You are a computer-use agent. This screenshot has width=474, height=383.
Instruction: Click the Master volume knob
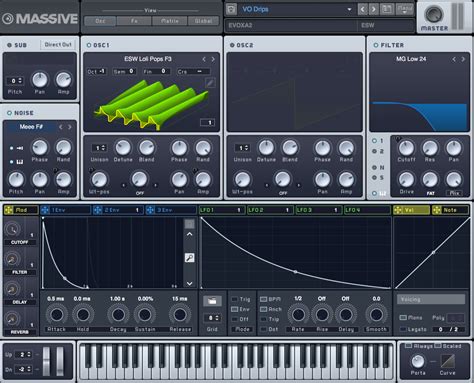tap(434, 15)
